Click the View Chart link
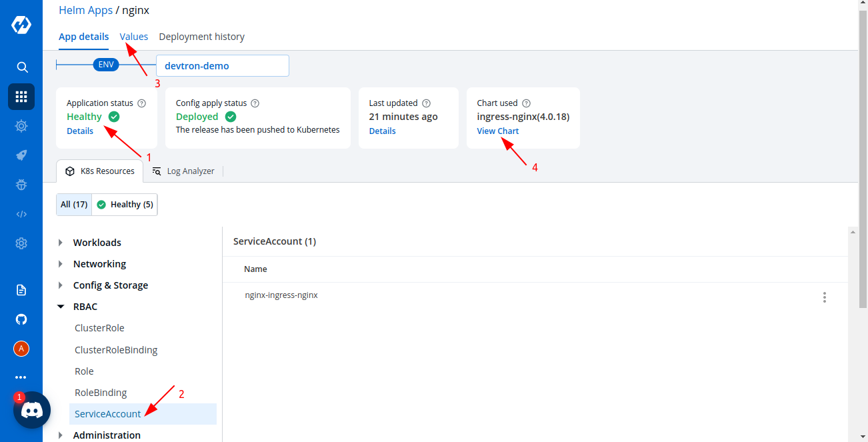This screenshot has height=442, width=868. 497,131
